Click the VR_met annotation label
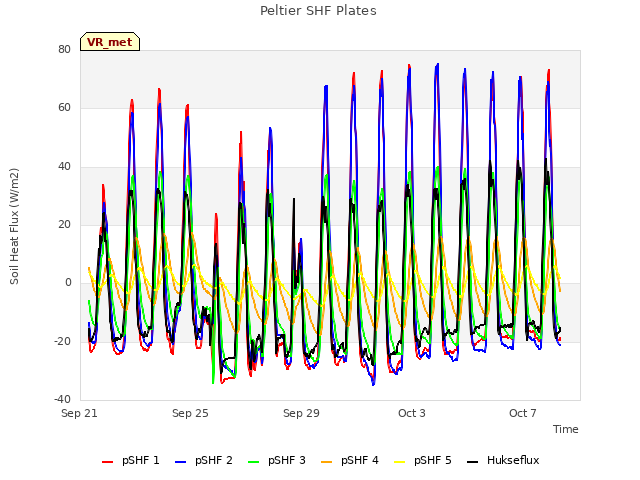This screenshot has height=480, width=640. [x=110, y=42]
